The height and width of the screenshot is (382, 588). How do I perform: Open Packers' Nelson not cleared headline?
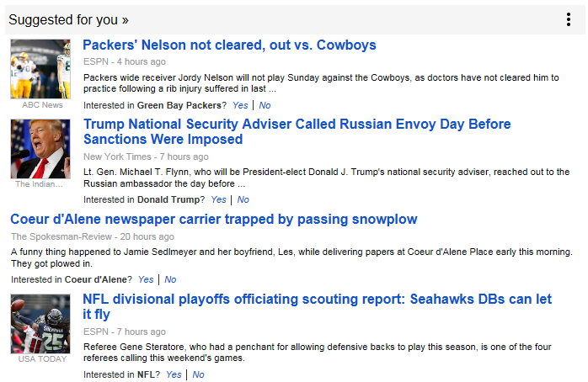(229, 45)
